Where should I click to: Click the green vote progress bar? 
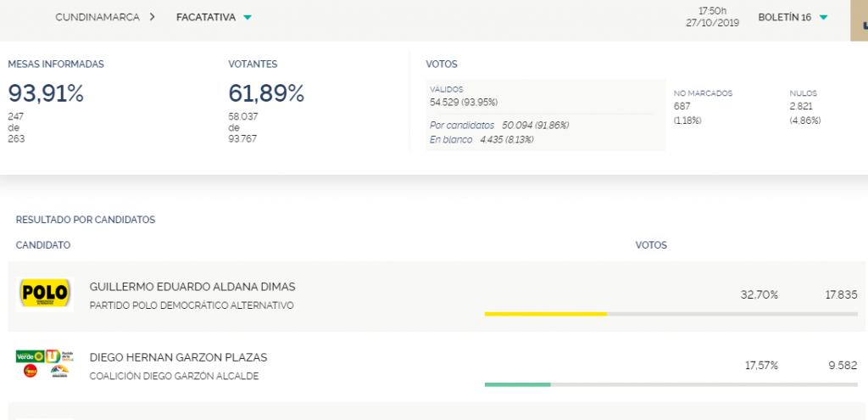point(518,384)
